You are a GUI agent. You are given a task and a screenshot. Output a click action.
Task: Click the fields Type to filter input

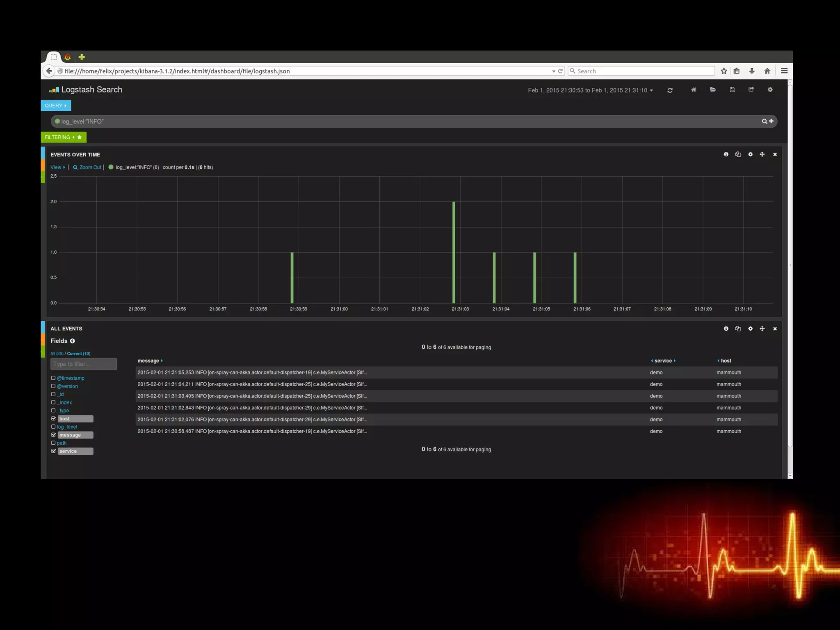pos(83,364)
